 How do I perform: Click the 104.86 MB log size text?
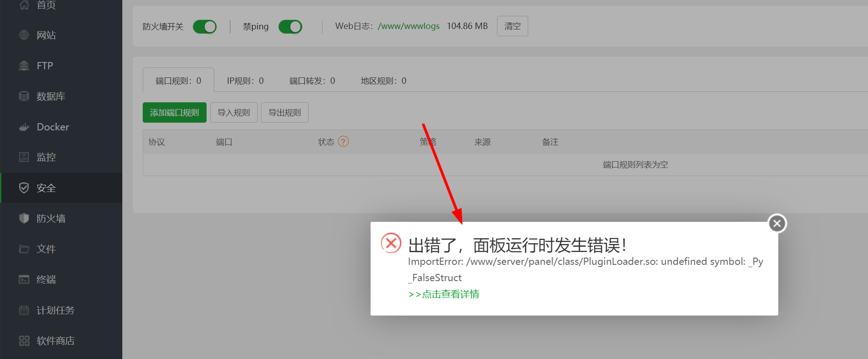pyautogui.click(x=467, y=26)
